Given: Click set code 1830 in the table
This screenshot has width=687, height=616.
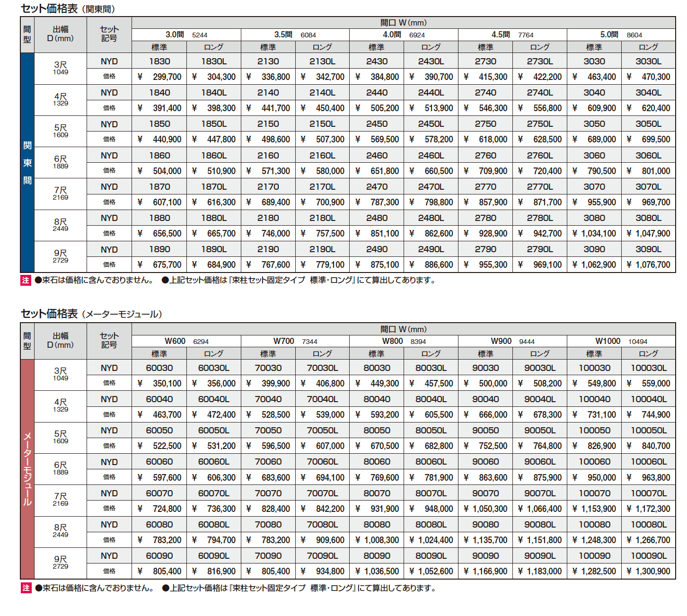Looking at the screenshot, I should [159, 62].
